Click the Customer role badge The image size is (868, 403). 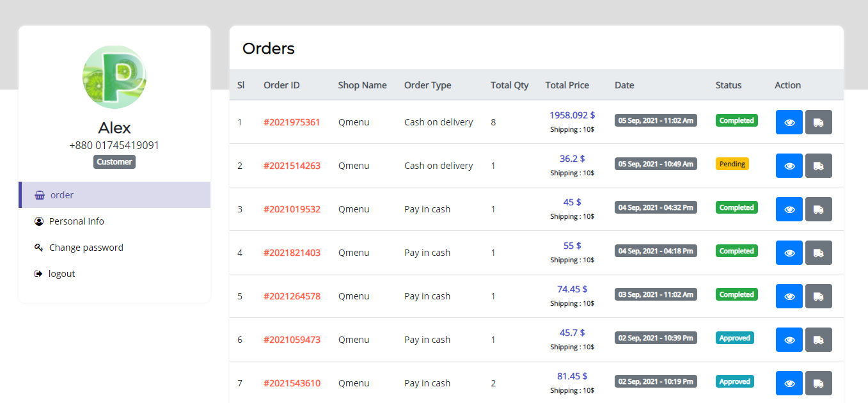(x=114, y=162)
